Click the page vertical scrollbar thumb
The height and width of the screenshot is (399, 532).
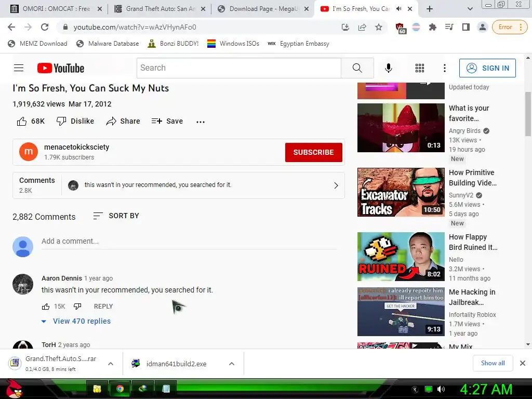coord(528,114)
